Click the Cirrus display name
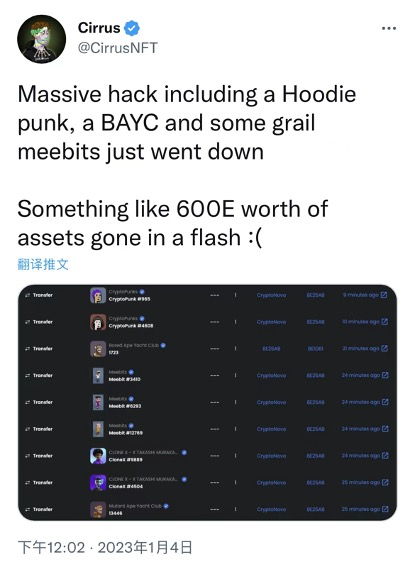 pos(99,28)
